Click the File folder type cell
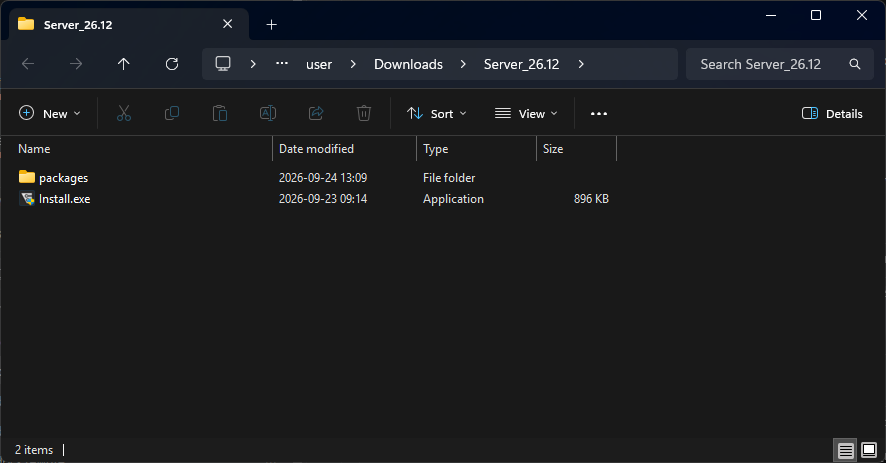 point(449,178)
